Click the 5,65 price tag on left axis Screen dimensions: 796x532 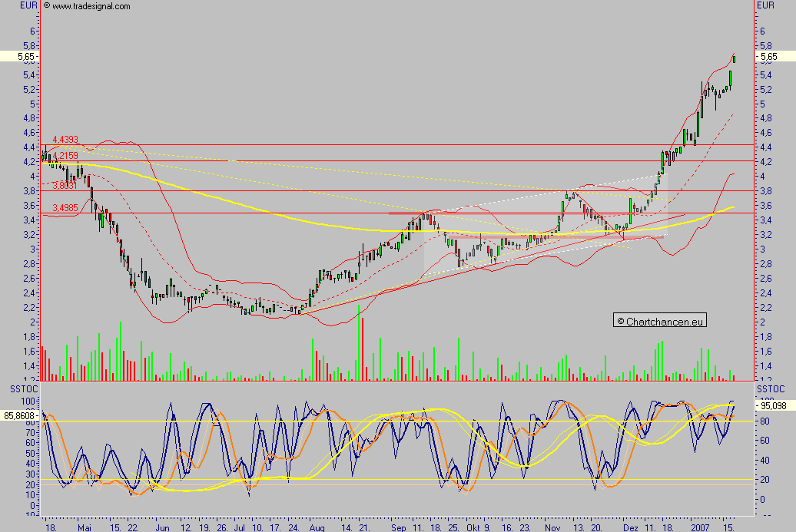click(x=17, y=57)
